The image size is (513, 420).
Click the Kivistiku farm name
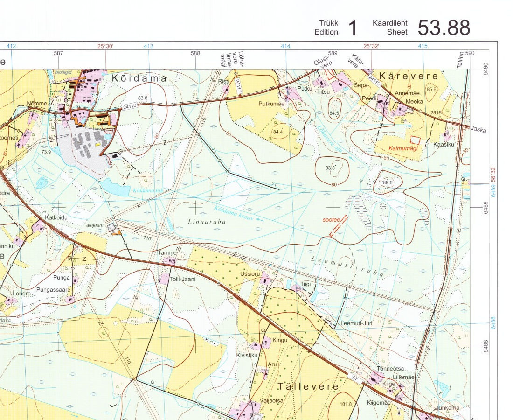247,355
